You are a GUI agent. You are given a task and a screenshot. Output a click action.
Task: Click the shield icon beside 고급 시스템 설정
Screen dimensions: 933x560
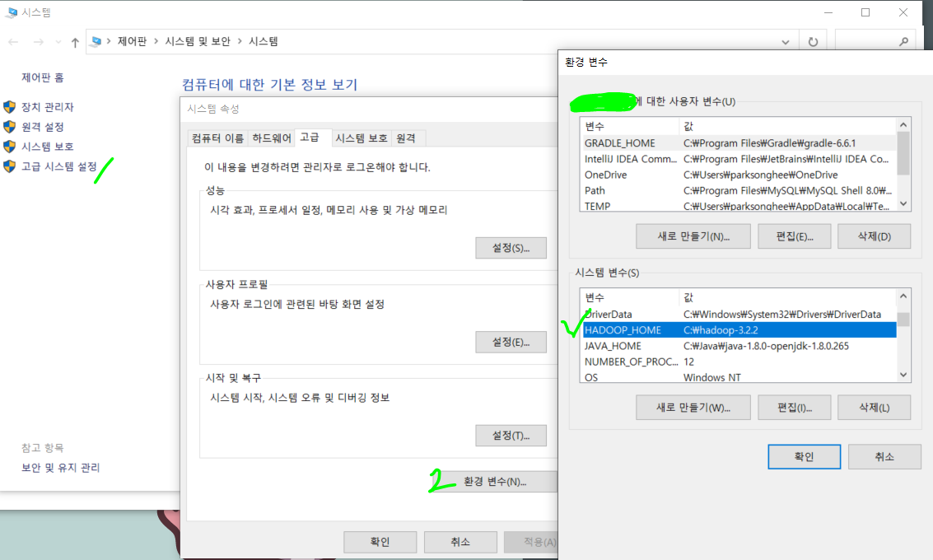coord(10,166)
